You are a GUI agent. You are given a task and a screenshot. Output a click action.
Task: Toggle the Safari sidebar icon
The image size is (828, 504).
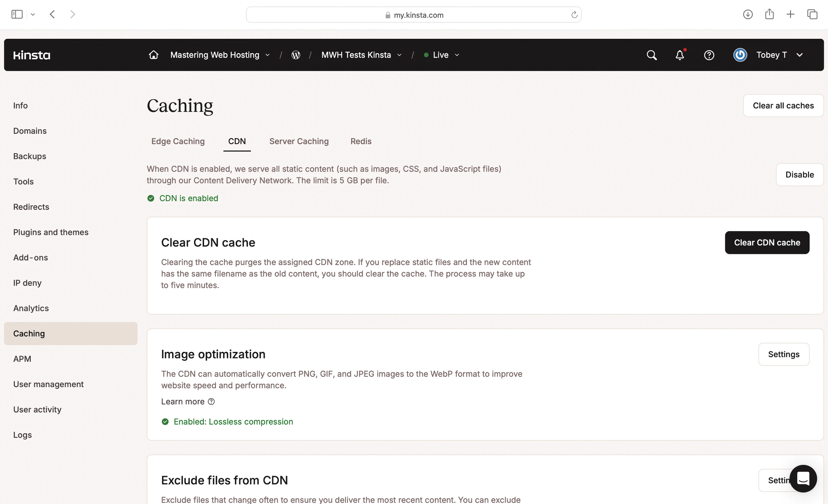pyautogui.click(x=17, y=14)
